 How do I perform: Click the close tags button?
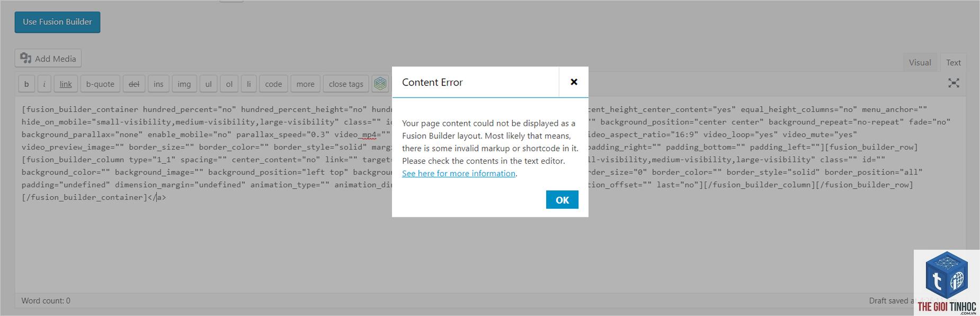coord(346,84)
